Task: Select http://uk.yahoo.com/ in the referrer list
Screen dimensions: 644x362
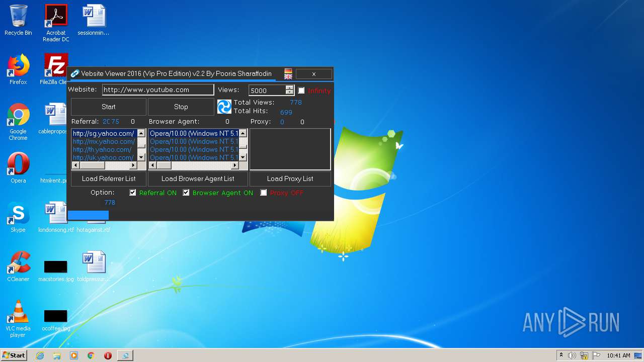Action: (104, 157)
